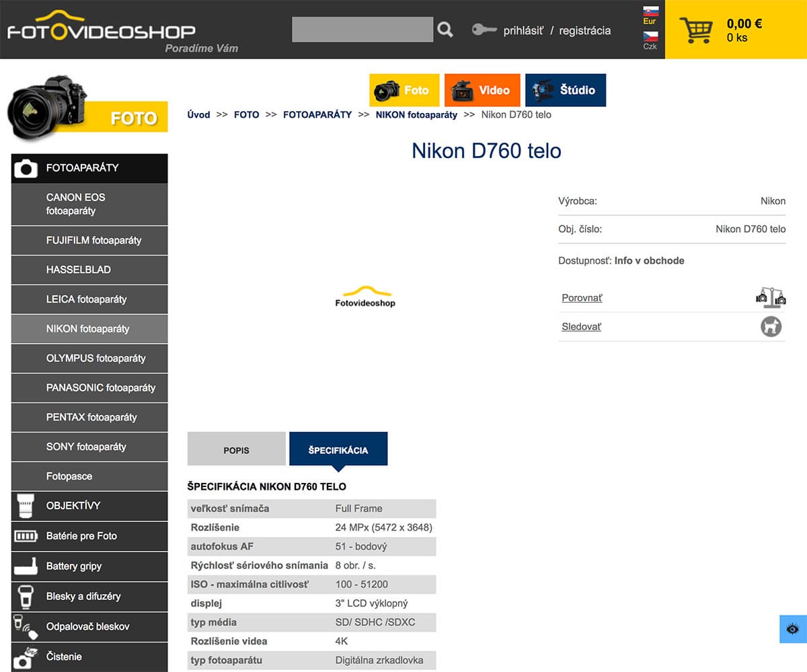The height and width of the screenshot is (672, 807).
Task: Open the Úvod breadcrumb link
Action: pyautogui.click(x=198, y=114)
